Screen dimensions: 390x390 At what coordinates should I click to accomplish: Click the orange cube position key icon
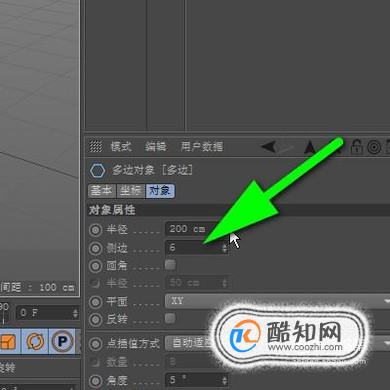click(9, 341)
